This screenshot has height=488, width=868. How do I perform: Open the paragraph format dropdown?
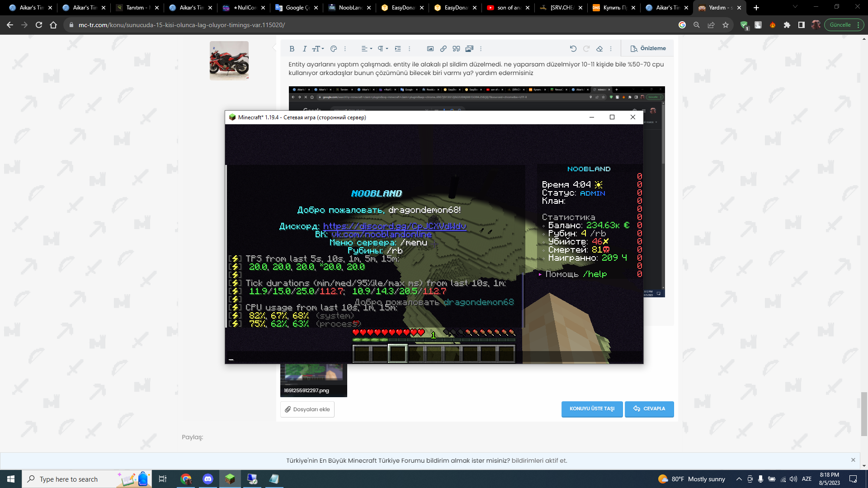point(383,49)
